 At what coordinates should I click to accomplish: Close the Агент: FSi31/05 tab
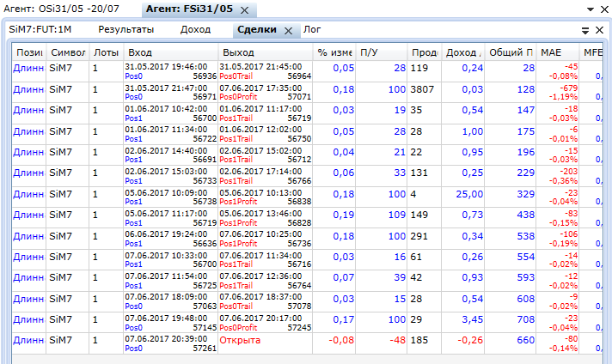pos(245,10)
